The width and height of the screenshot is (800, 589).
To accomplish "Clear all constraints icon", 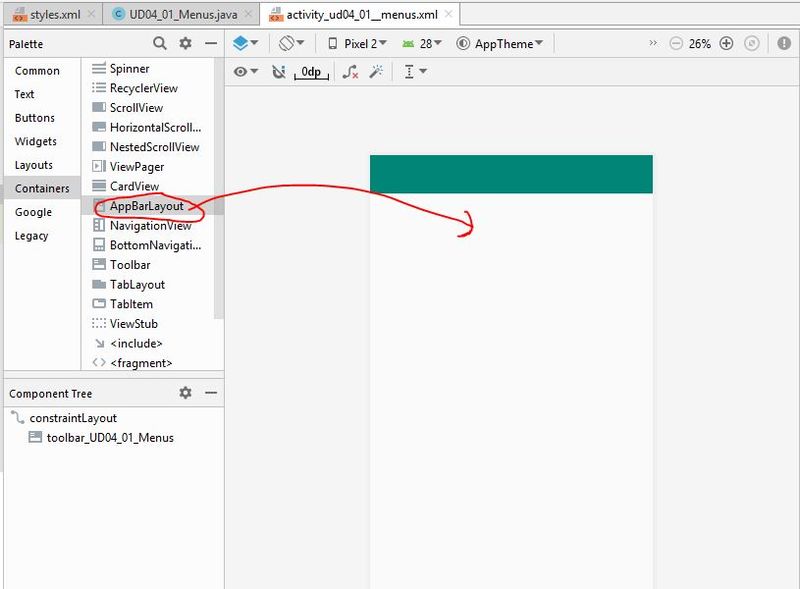I will pos(351,72).
